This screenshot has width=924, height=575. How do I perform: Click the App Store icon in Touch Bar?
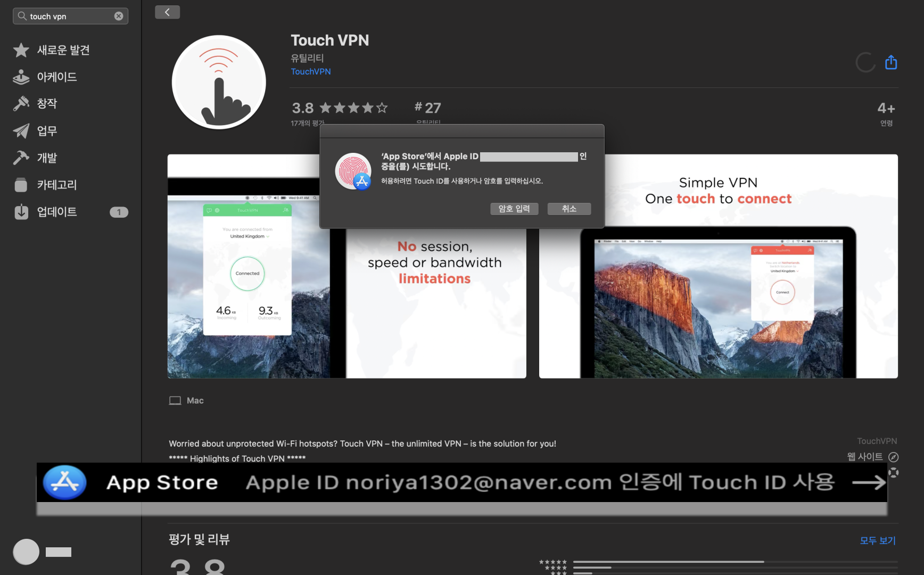65,482
